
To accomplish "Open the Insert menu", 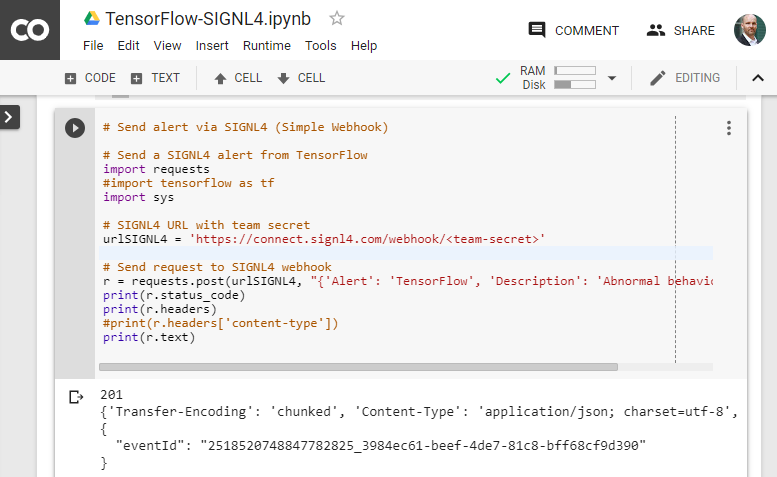I will (x=212, y=46).
